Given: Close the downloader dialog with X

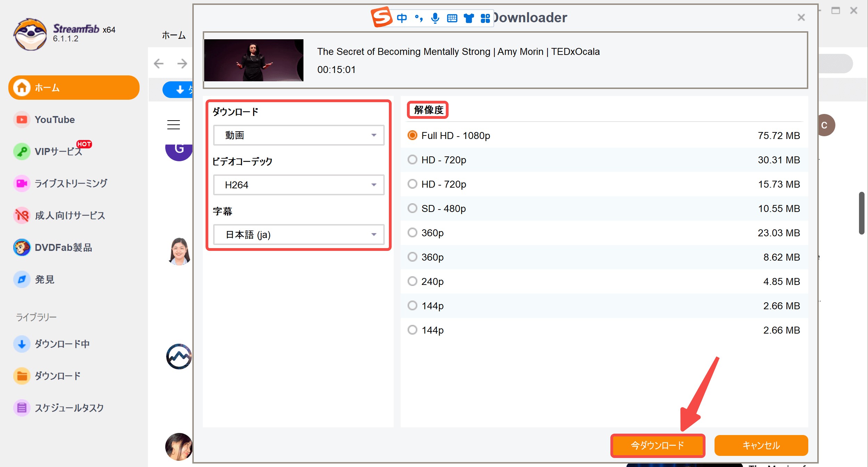Looking at the screenshot, I should click(x=801, y=17).
